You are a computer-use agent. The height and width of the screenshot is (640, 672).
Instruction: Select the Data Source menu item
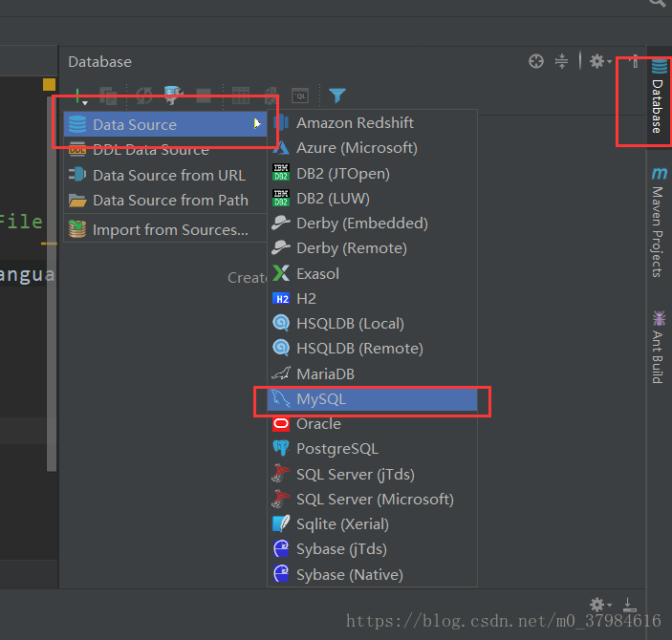click(x=165, y=125)
